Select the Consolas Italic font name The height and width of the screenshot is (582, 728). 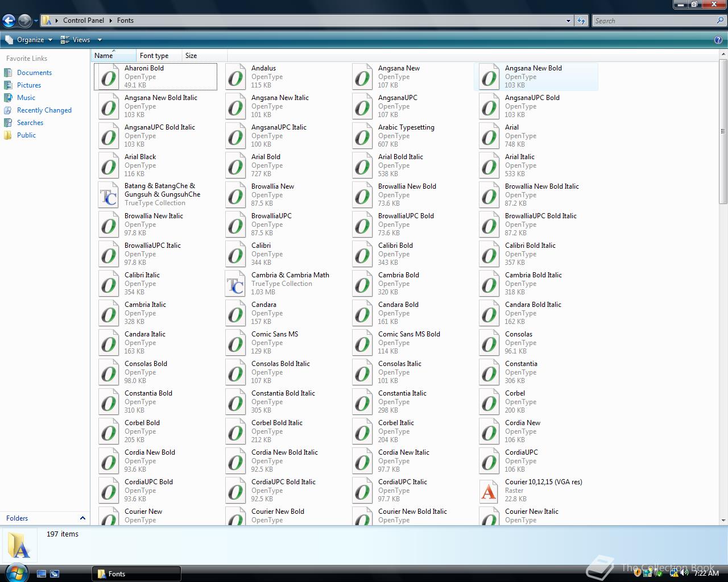[400, 364]
